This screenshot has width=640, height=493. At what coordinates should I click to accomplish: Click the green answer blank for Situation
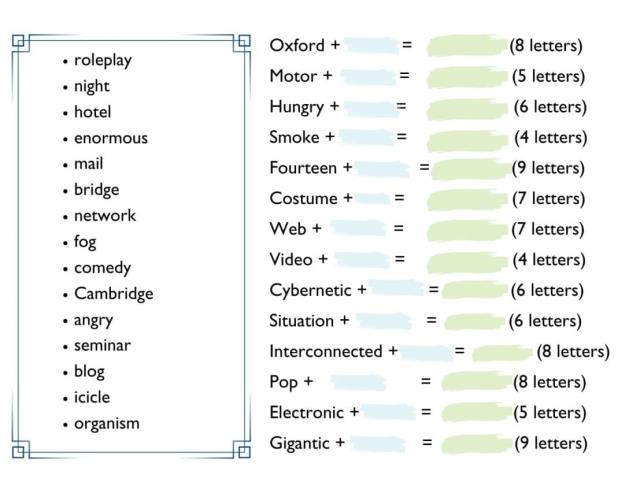click(474, 322)
